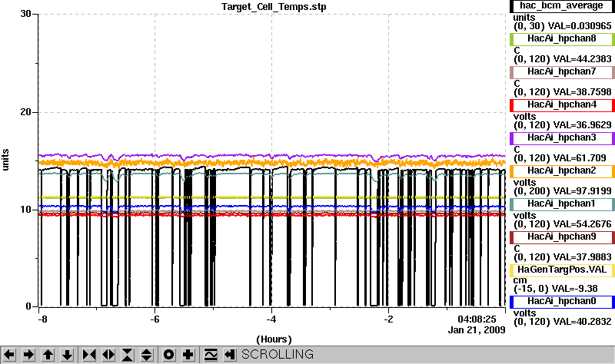Click the vertical units y-axis label
The width and height of the screenshot is (615, 364).
(5, 160)
